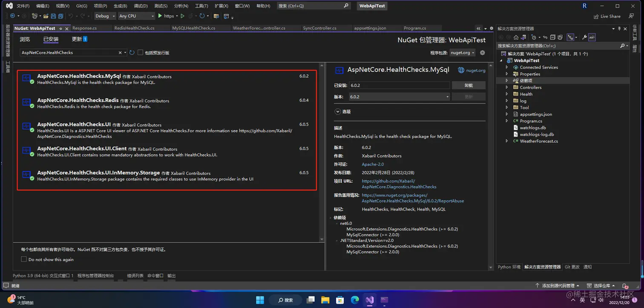Switch to the Response.cs tab
644x308 pixels.
[84, 28]
